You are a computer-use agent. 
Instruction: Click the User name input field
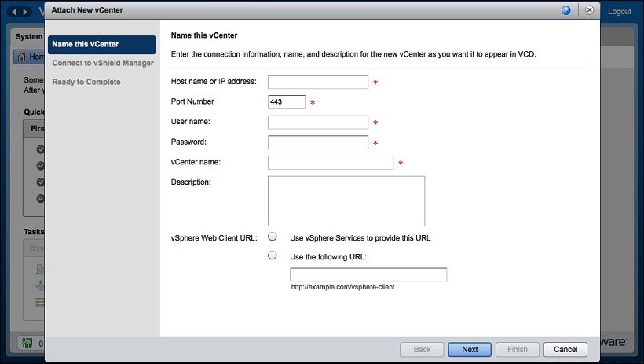[318, 122]
